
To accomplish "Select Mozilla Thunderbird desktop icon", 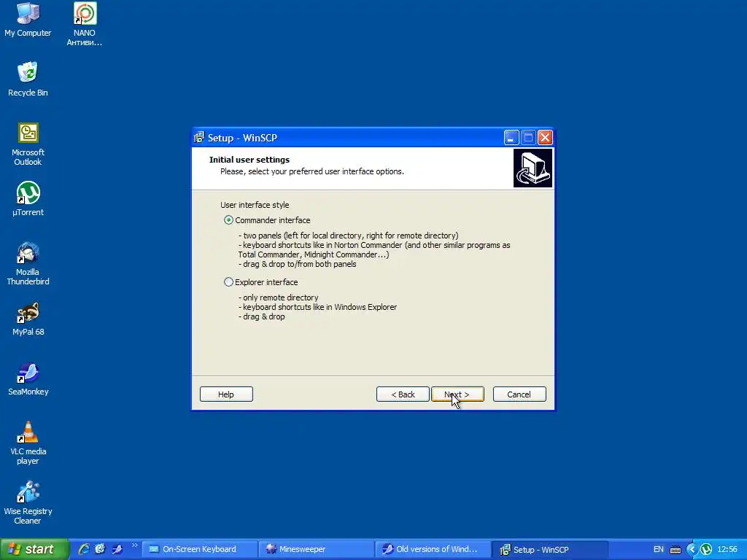I will (x=28, y=263).
